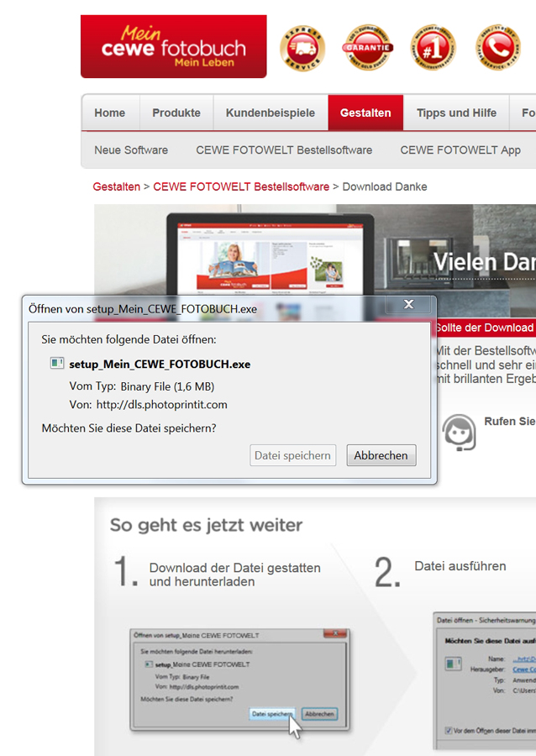Click the Mein cewe fotobuch logo
This screenshot has height=756, width=536.
pyautogui.click(x=174, y=46)
